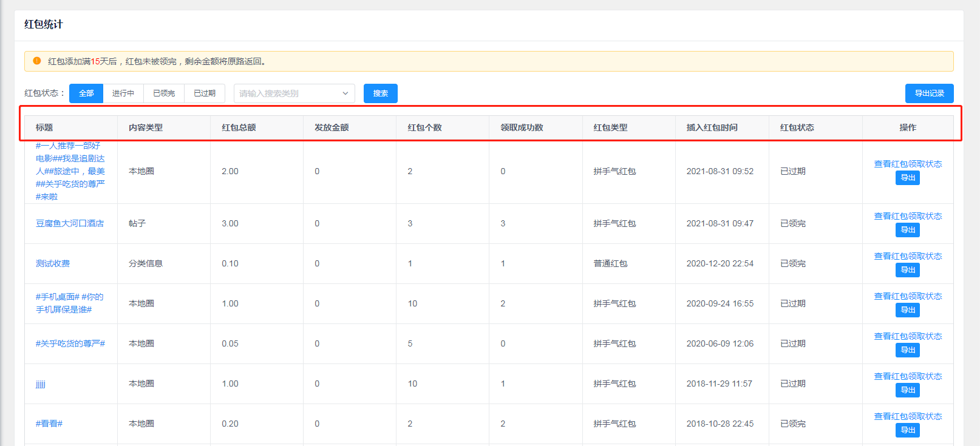Viewport: 980px width, 446px height.
Task: View 查看红包领取状态 for 2021-08-31 09:52 row
Action: click(908, 164)
